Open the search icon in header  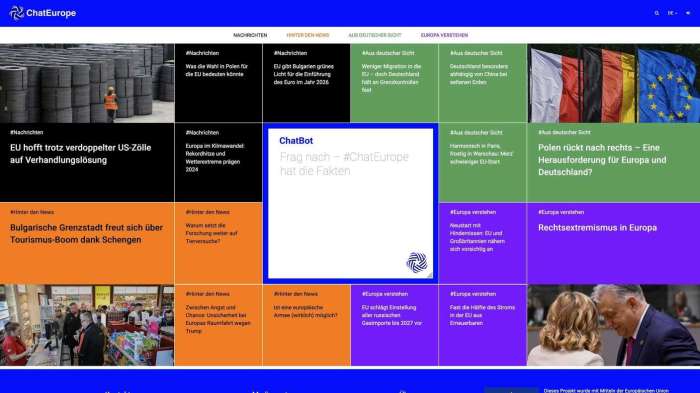[657, 13]
